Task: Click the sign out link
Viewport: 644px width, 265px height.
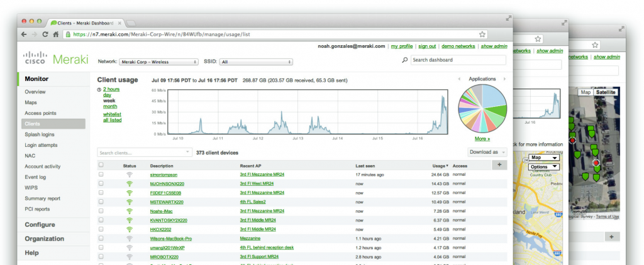Action: [x=427, y=46]
